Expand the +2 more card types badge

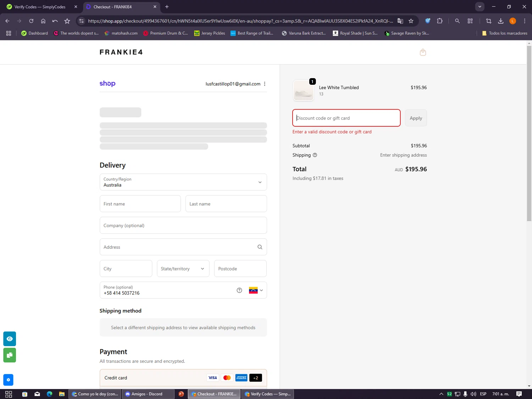pyautogui.click(x=256, y=378)
